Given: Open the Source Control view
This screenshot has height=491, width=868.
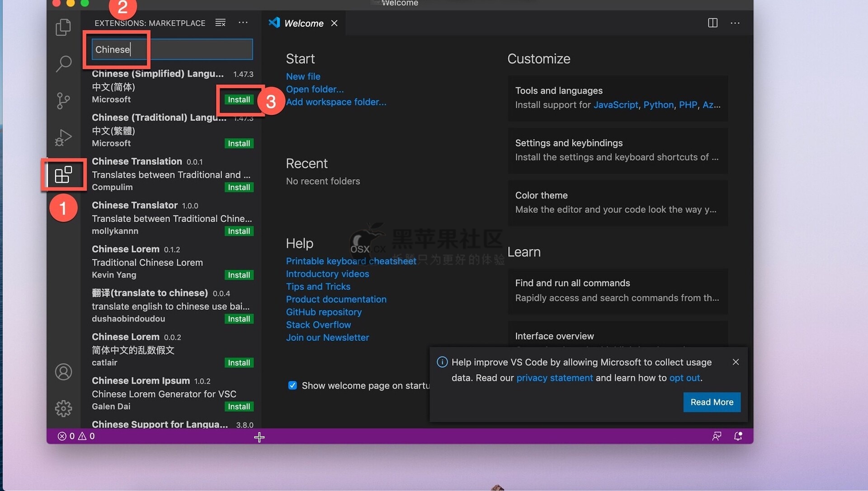Looking at the screenshot, I should point(63,100).
